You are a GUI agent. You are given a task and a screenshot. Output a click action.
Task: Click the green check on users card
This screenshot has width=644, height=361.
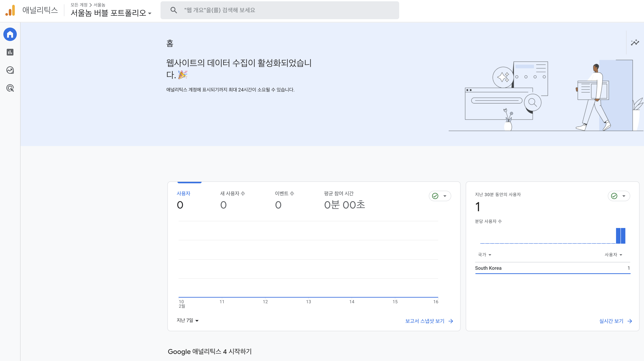435,196
